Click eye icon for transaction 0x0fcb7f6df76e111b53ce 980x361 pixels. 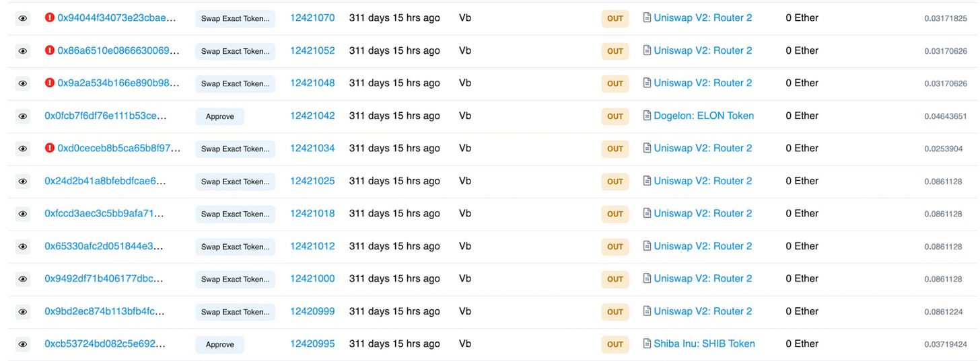pos(23,116)
